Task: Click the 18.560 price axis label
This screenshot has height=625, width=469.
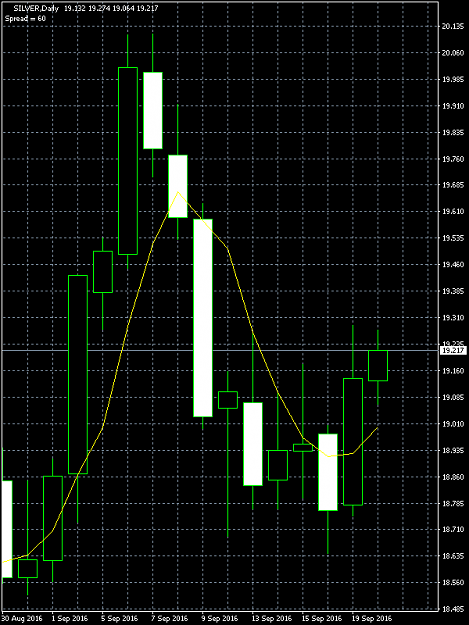Action: pos(453,582)
